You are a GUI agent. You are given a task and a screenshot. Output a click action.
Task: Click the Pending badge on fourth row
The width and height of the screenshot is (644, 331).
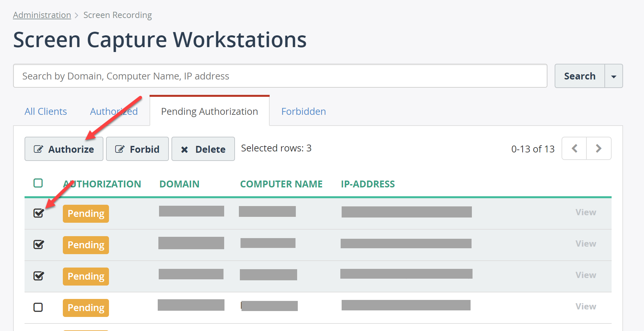pyautogui.click(x=85, y=307)
